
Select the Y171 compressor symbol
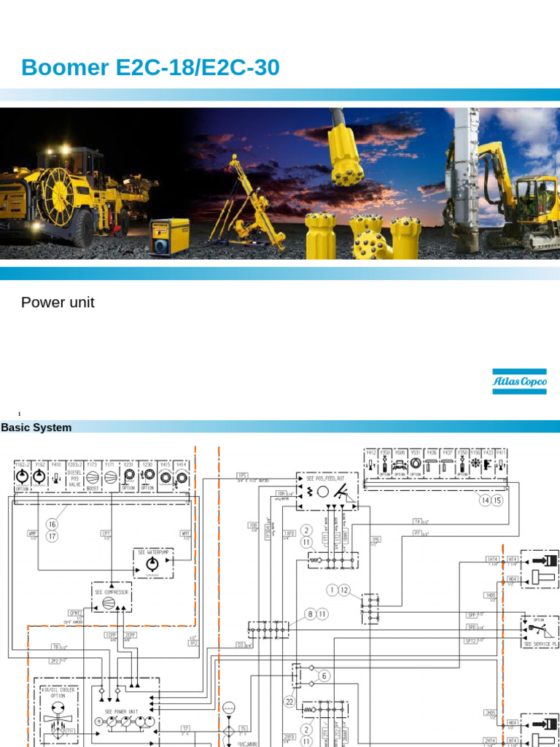point(111,477)
